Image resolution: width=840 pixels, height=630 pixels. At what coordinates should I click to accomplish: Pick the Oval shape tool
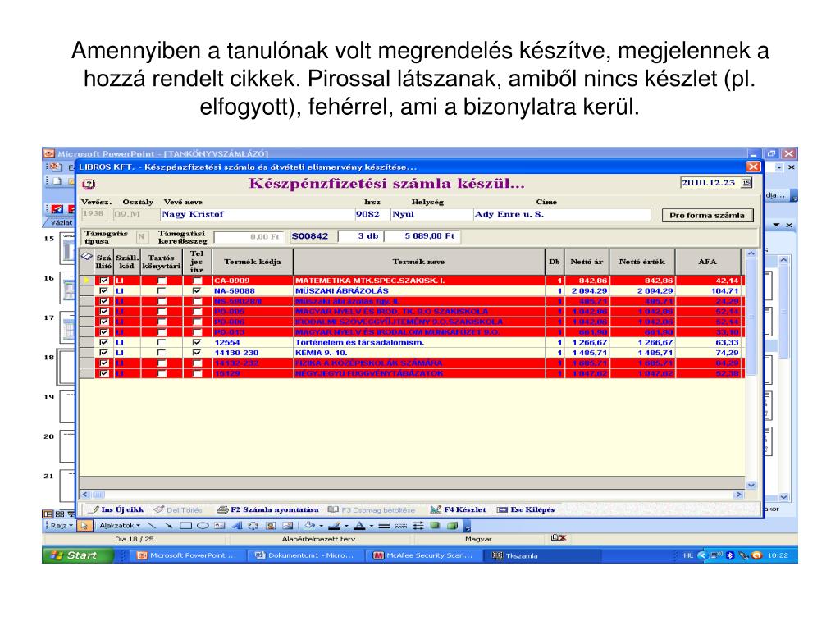(203, 526)
